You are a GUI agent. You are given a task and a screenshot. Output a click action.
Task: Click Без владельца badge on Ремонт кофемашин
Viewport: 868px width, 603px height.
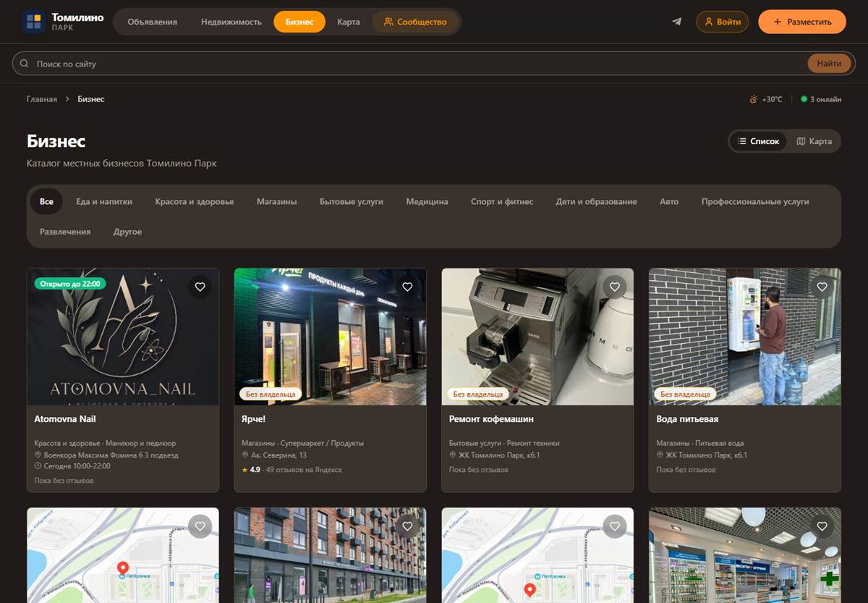pyautogui.click(x=477, y=395)
